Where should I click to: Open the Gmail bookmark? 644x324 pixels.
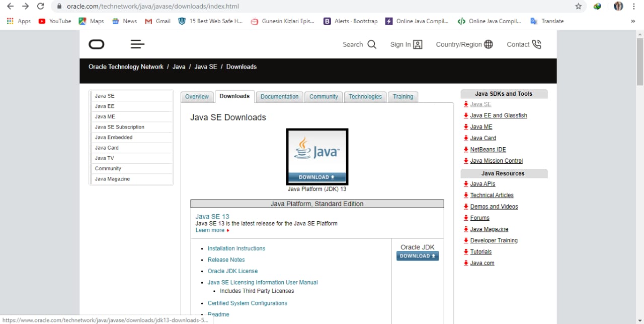click(x=157, y=21)
